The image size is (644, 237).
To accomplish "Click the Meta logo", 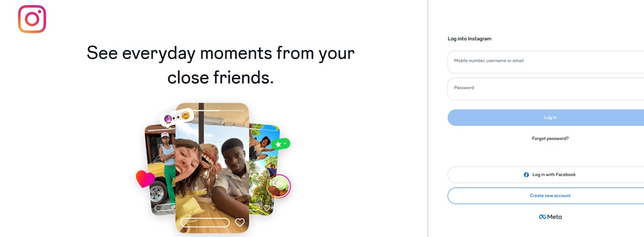I will [550, 217].
